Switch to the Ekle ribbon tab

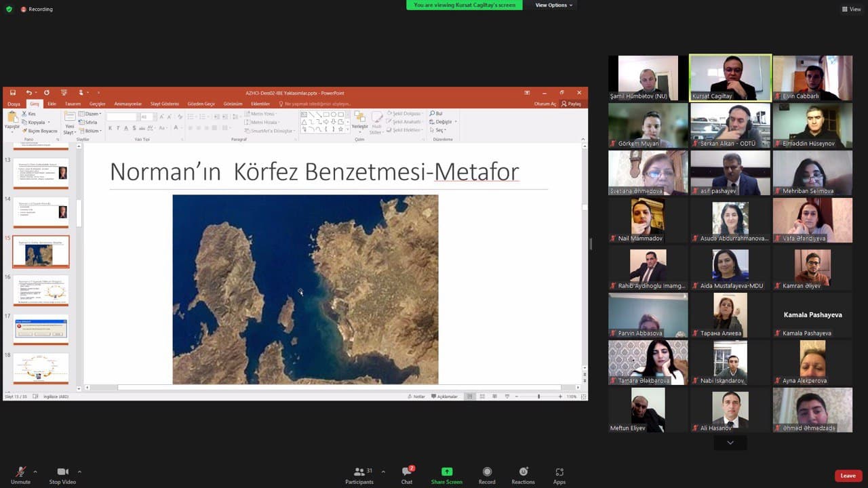pos(52,104)
